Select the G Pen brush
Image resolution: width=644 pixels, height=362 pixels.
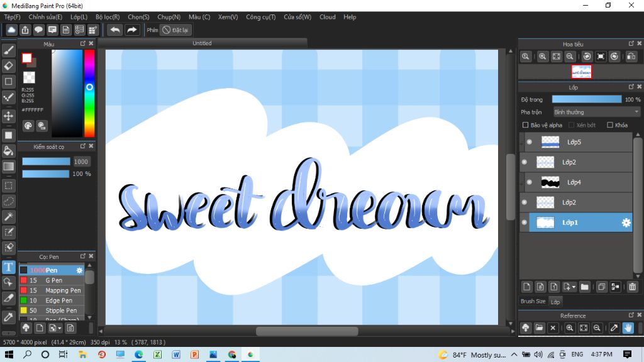pos(52,280)
